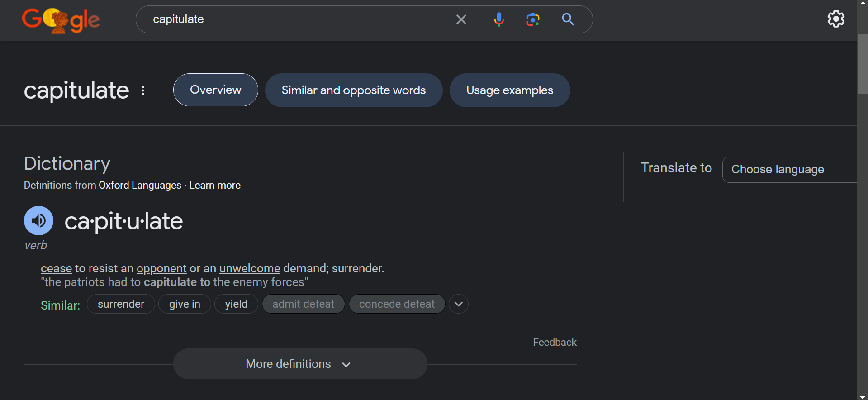Expand the list of similar words
The image size is (868, 400).
[458, 304]
